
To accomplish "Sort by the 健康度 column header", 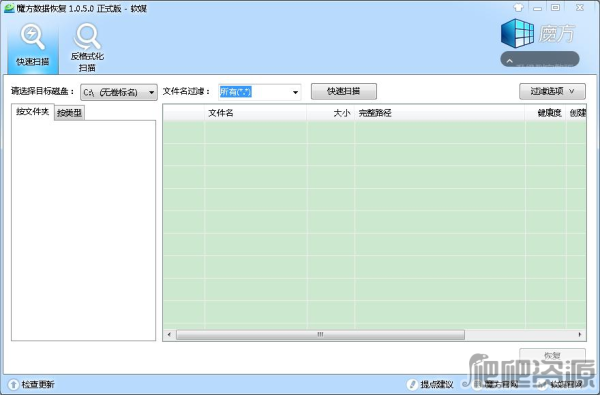I will tap(545, 113).
